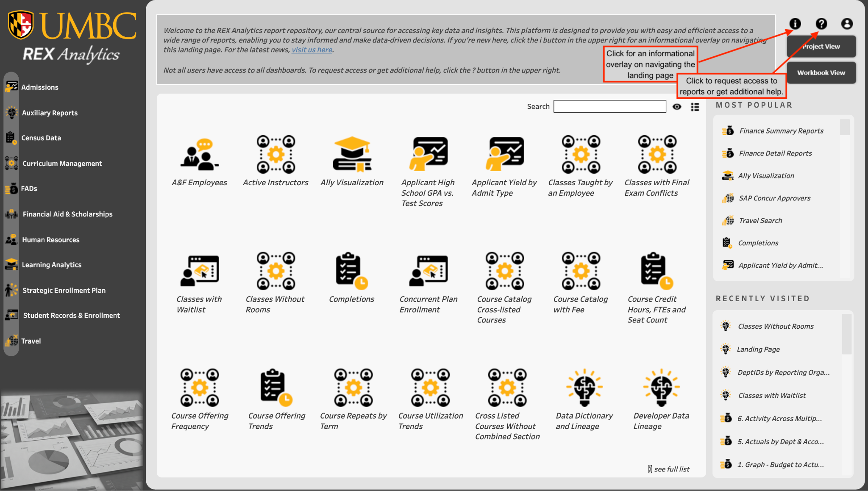Open Applicant Yield by Admit... in Most Popular

(x=781, y=266)
